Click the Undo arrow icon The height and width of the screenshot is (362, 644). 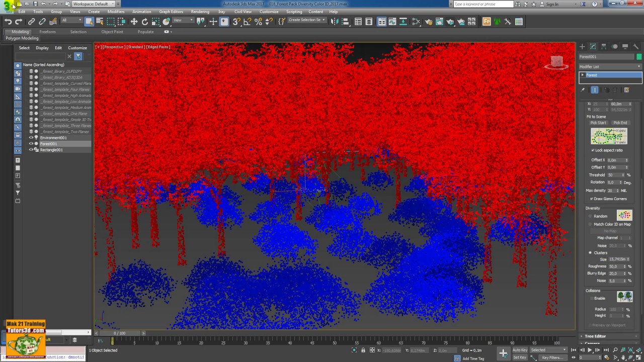click(x=8, y=22)
